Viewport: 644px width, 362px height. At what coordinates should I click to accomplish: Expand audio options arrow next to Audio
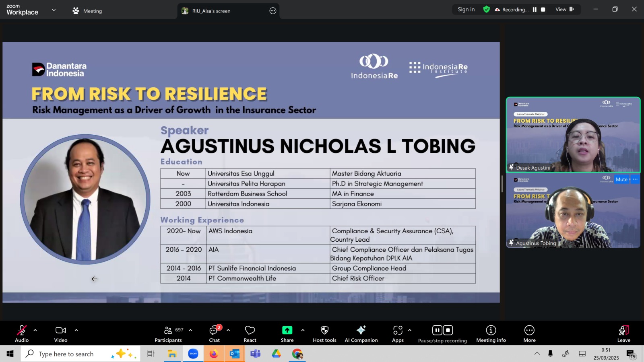click(35, 330)
